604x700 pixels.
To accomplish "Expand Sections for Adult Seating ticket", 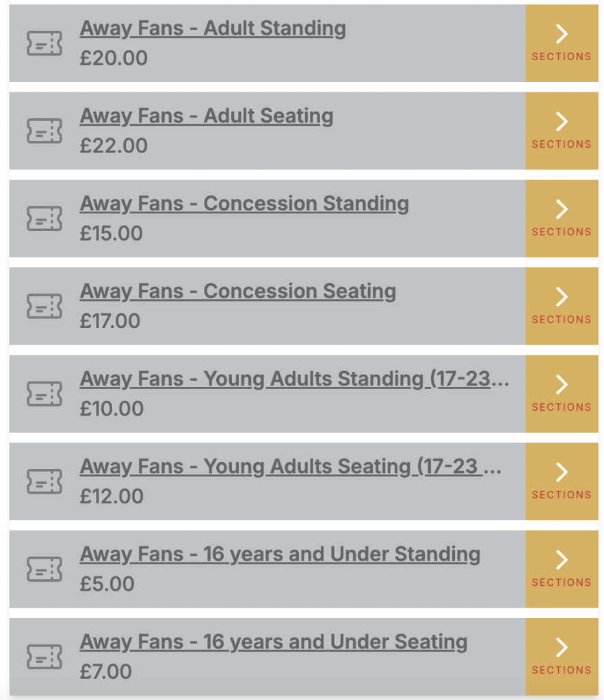I will coord(562,131).
